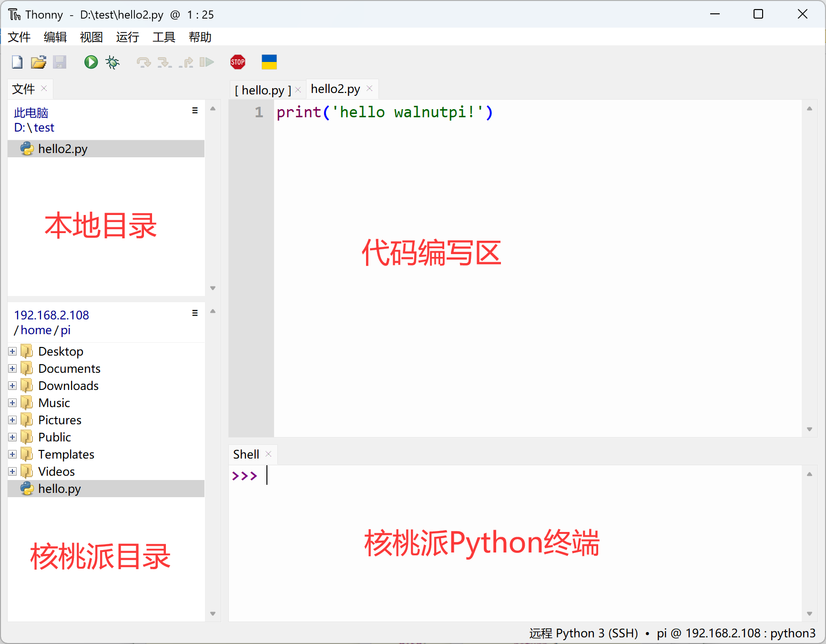Open the 文件 menu

[x=19, y=37]
